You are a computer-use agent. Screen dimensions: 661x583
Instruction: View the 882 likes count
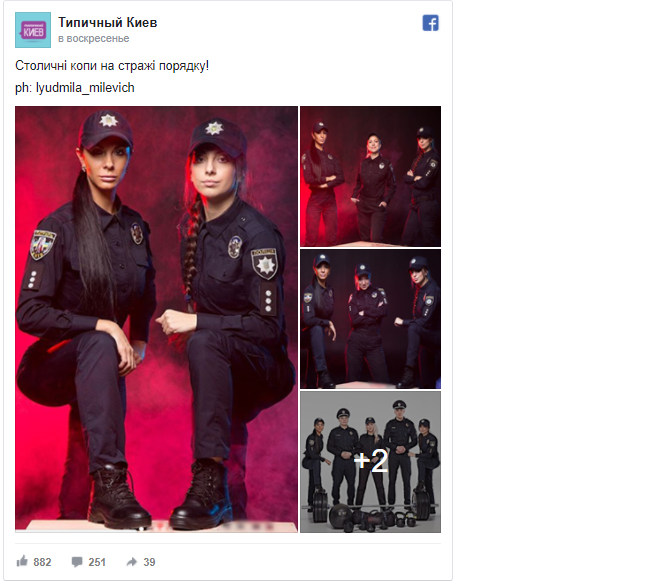(x=42, y=562)
